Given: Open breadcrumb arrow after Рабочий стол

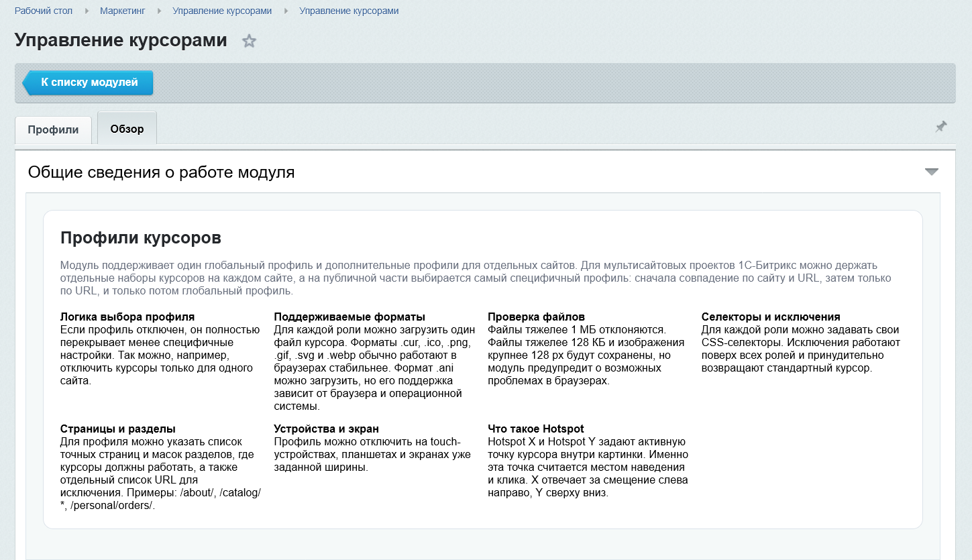Looking at the screenshot, I should (x=87, y=11).
